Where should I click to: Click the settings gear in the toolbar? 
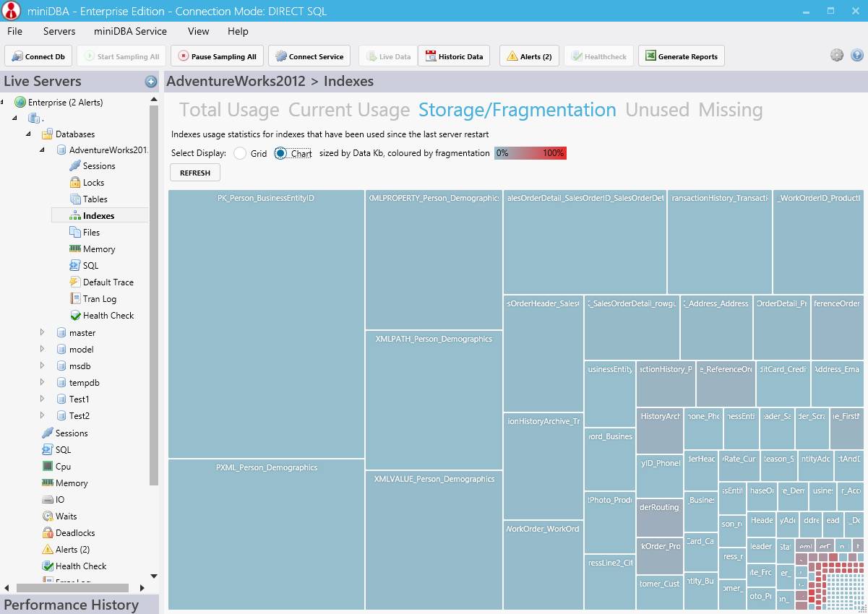click(x=837, y=55)
